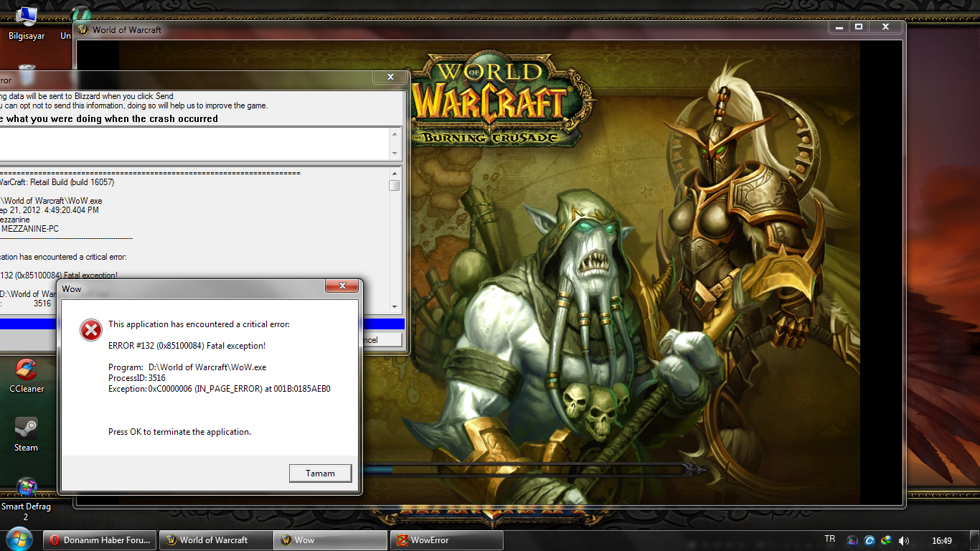This screenshot has width=980, height=551.
Task: Click the crash log scrollbar thumb in WowError
Action: click(x=395, y=185)
